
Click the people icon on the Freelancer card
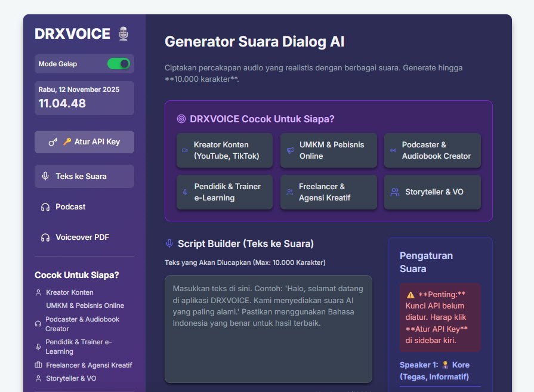(290, 192)
